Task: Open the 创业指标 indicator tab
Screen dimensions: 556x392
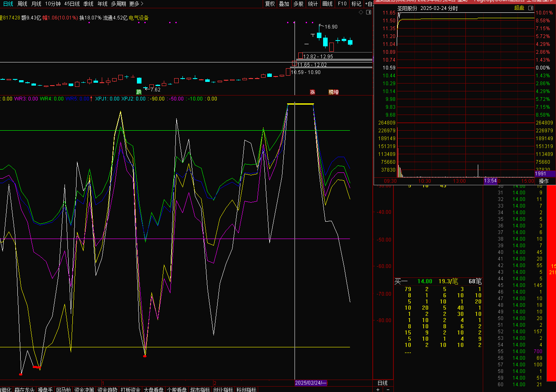Action: point(223,390)
